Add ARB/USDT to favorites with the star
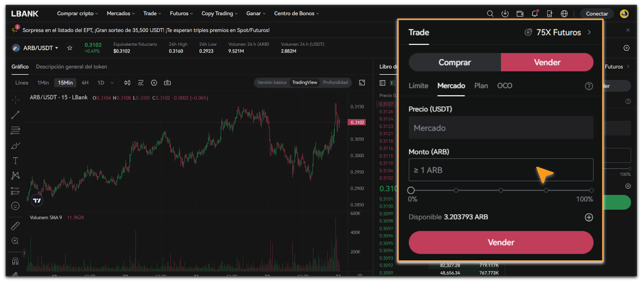 click(70, 48)
